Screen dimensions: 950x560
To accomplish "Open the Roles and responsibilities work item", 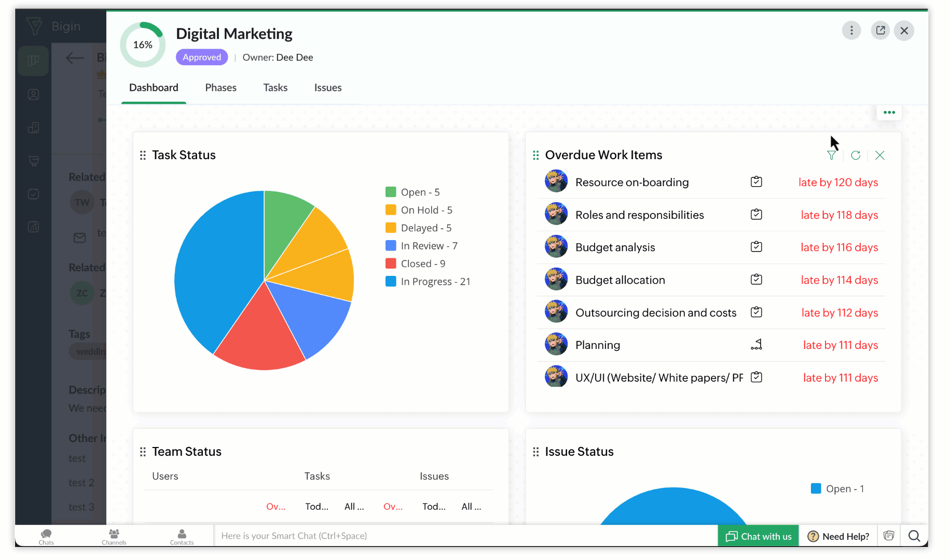I will coord(639,215).
